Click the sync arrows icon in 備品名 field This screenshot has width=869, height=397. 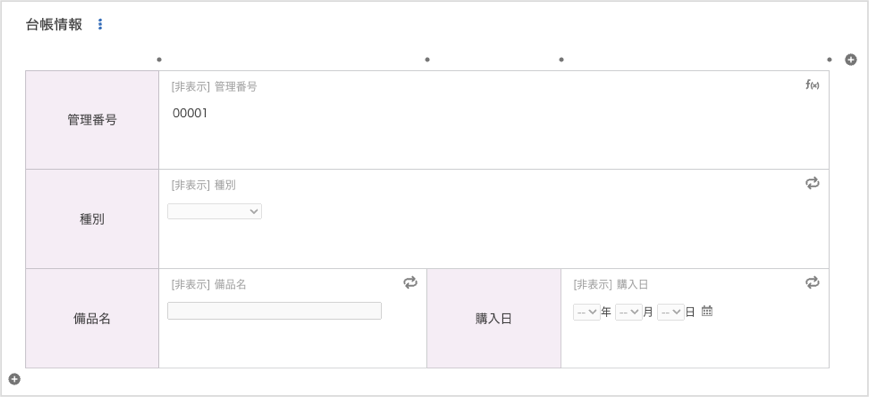(410, 283)
